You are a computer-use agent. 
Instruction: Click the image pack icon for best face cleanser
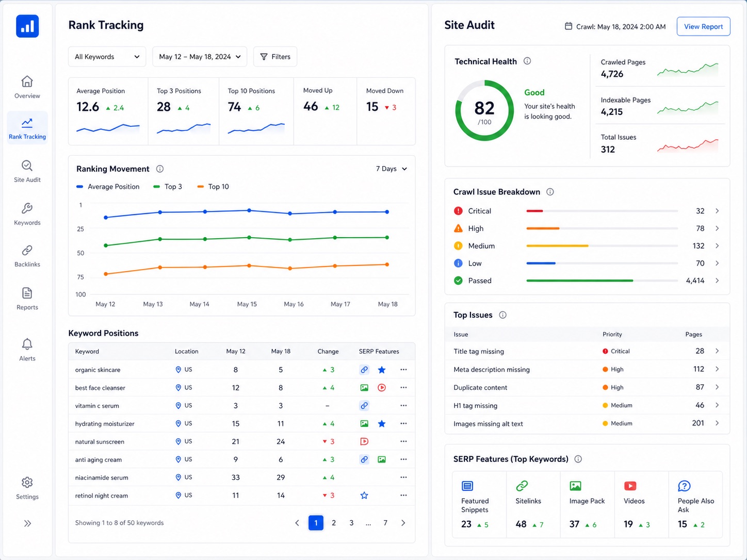point(364,388)
